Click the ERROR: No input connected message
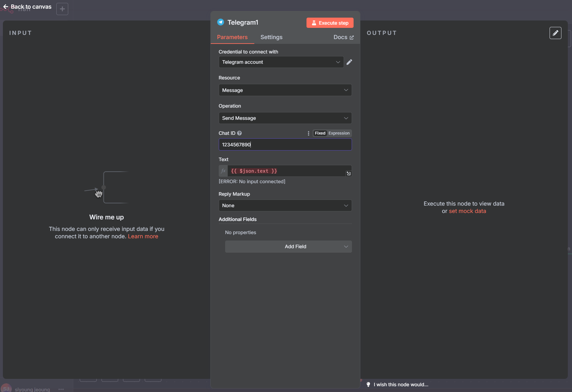 (252, 182)
